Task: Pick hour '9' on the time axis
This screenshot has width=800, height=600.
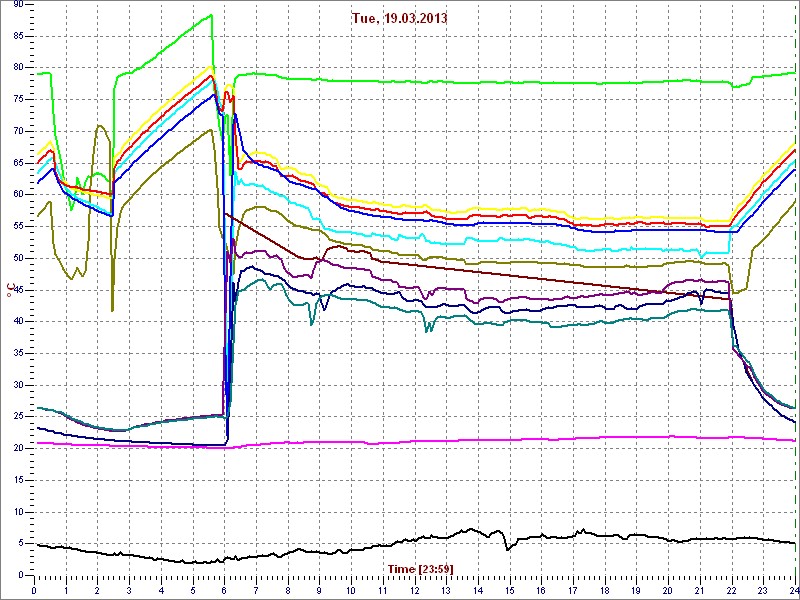Action: pyautogui.click(x=319, y=591)
